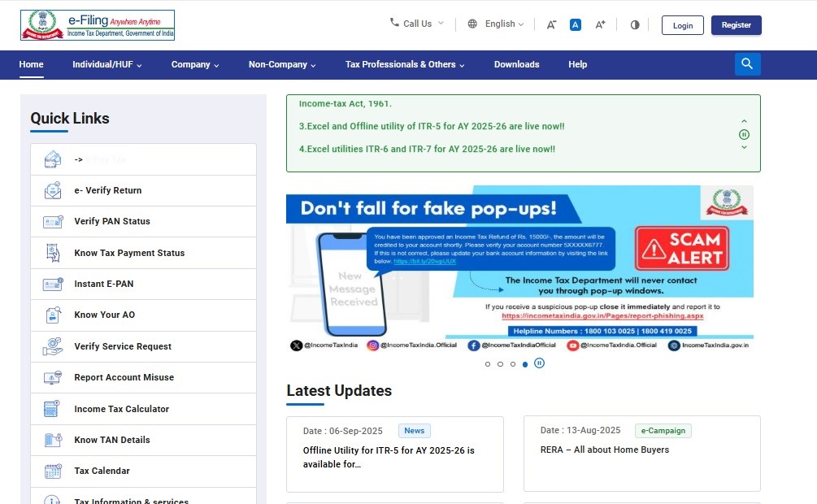Open the Verify Service Request link

(x=123, y=346)
